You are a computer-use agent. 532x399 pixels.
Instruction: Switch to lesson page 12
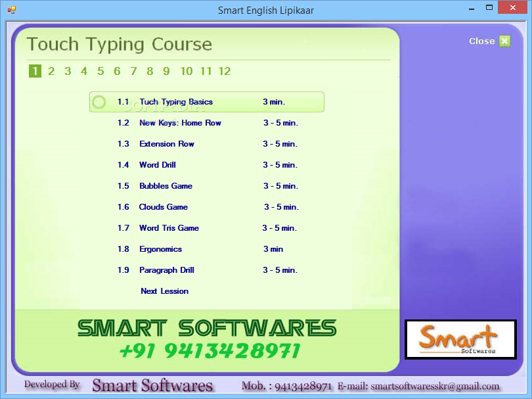[x=225, y=71]
